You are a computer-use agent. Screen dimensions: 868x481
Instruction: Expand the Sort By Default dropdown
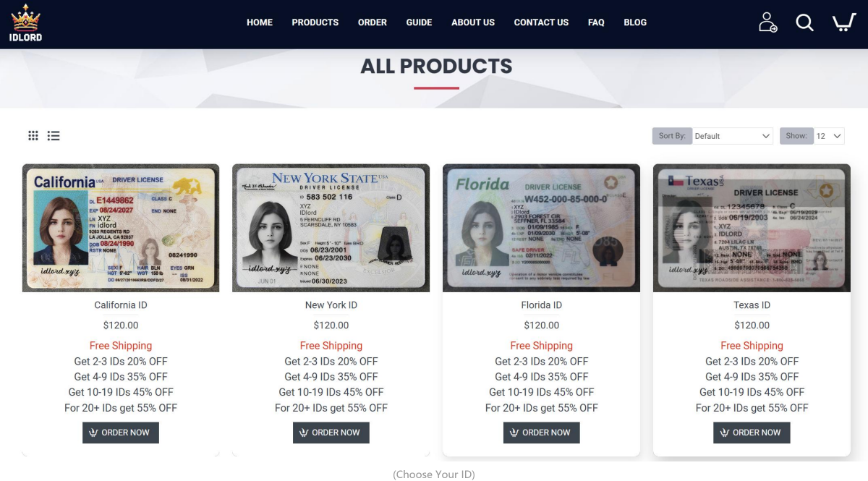pyautogui.click(x=733, y=136)
